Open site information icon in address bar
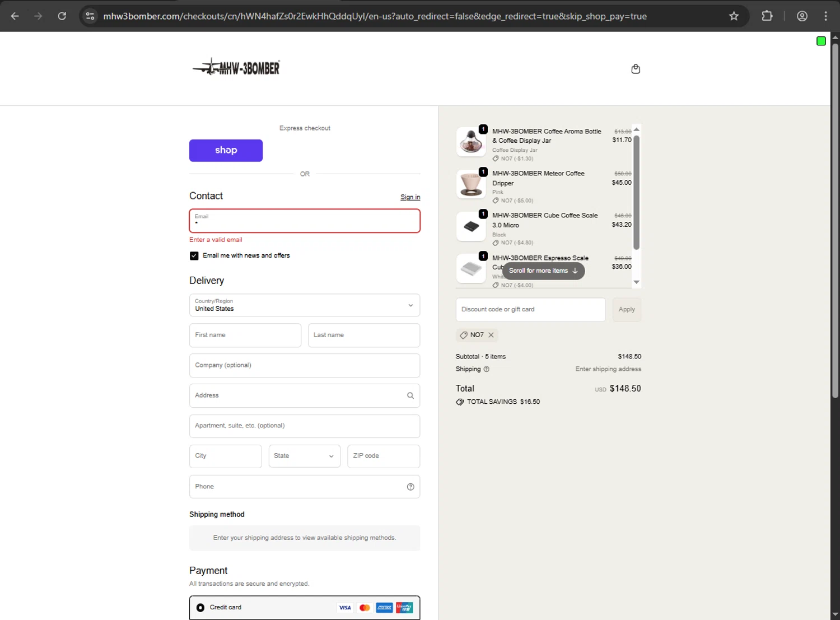 pyautogui.click(x=90, y=16)
